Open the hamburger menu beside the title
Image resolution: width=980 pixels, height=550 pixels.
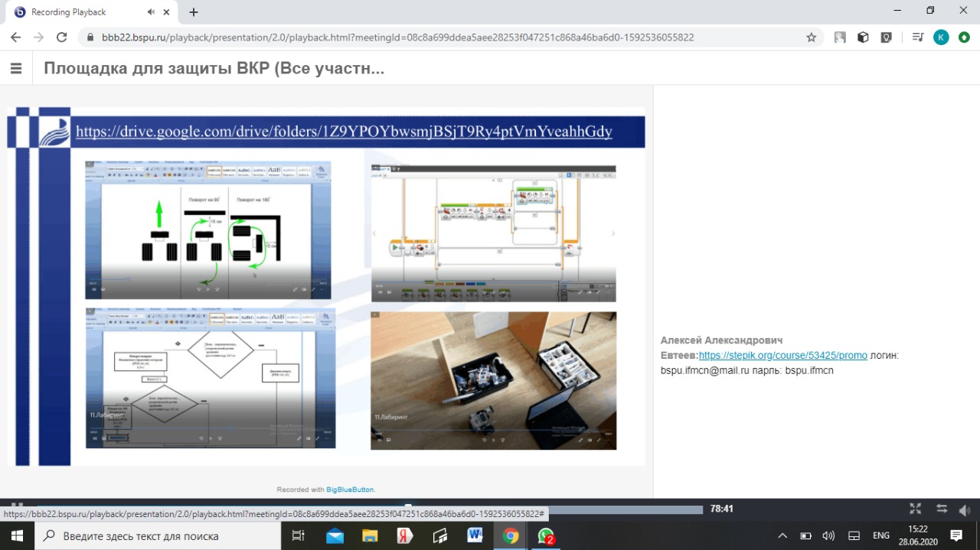click(x=16, y=68)
